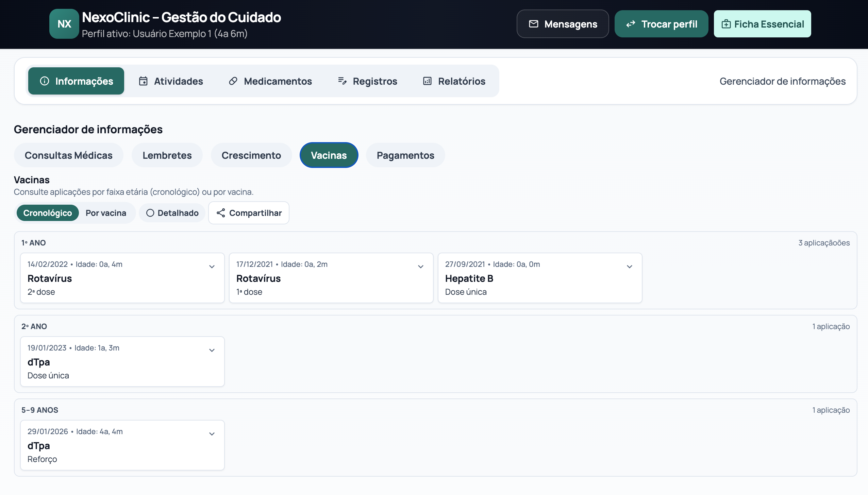This screenshot has height=495, width=868.
Task: Open Mensagens
Action: (563, 24)
